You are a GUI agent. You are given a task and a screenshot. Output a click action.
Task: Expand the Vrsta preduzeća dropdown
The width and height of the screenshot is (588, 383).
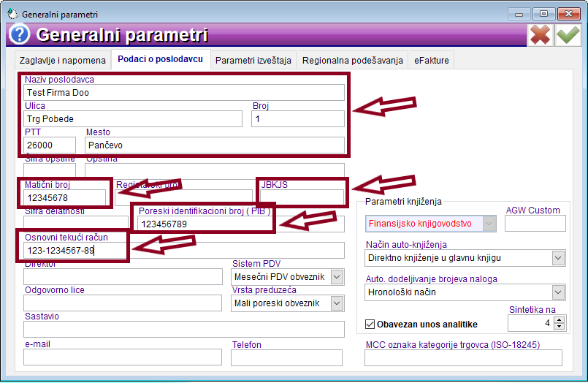(x=337, y=303)
